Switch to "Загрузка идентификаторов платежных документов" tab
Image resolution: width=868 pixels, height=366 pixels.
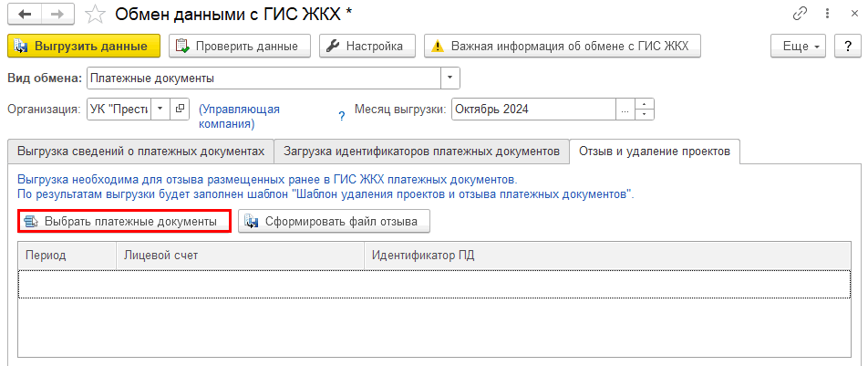[x=421, y=151]
